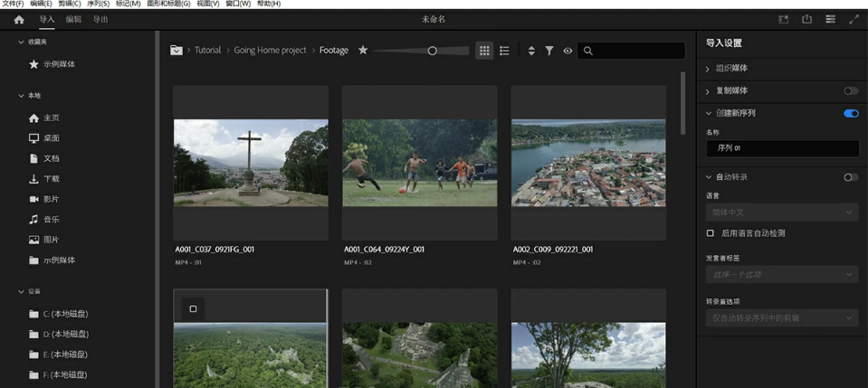Switch to the 导出 tab
The width and height of the screenshot is (868, 388).
point(100,19)
